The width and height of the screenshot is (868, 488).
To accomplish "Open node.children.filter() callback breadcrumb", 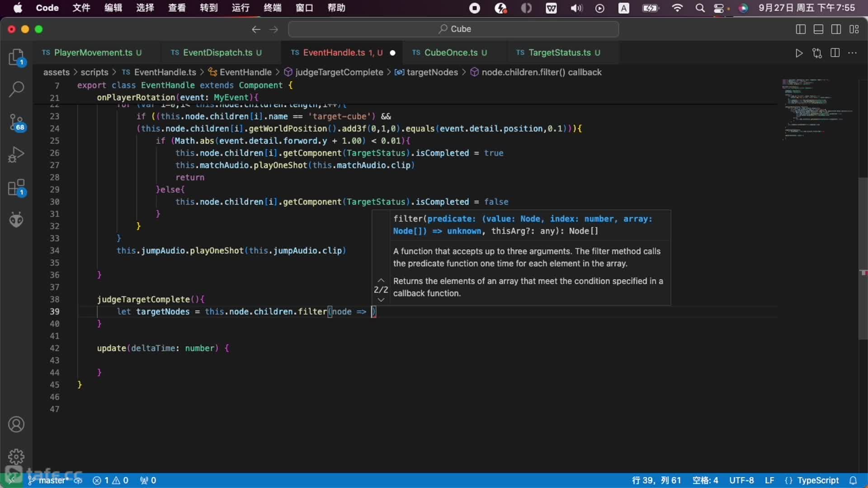I will point(536,72).
